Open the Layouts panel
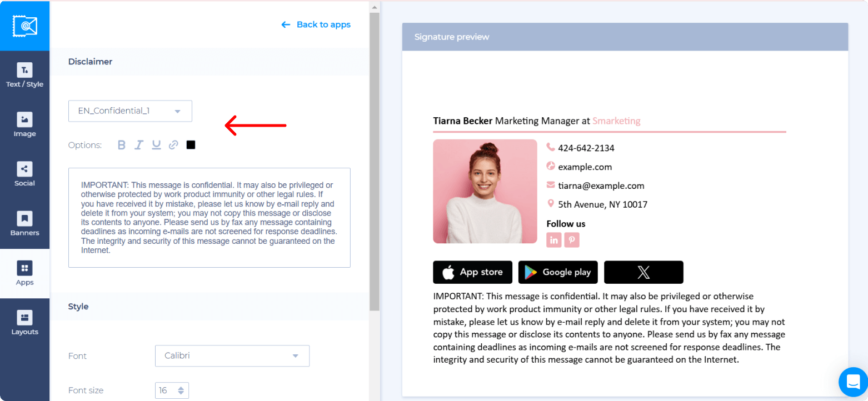 (24, 323)
